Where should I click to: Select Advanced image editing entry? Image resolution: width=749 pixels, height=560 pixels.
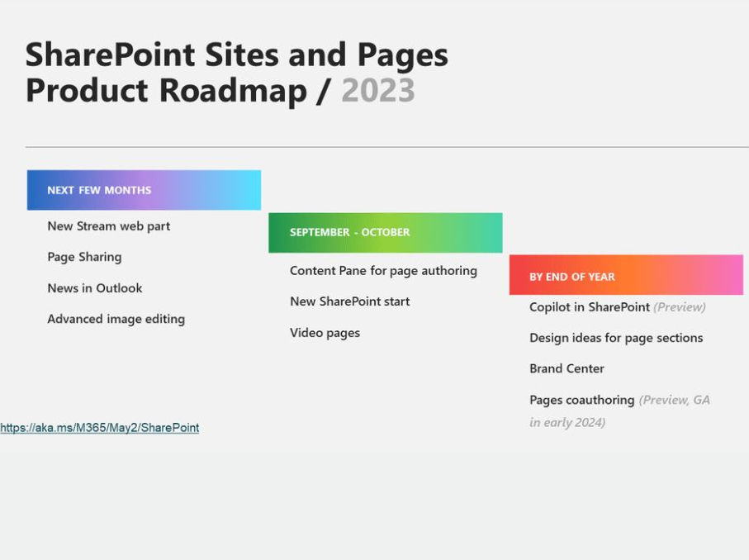(116, 319)
